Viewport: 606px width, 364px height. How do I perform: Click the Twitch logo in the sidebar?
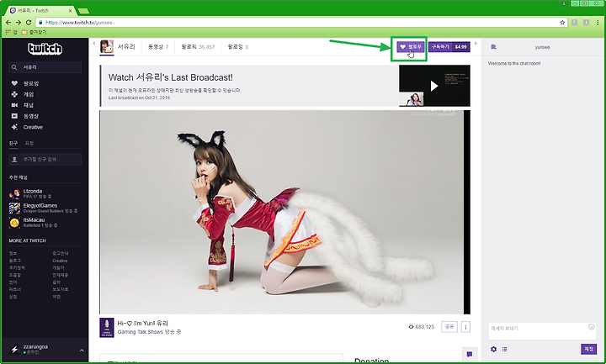45,49
